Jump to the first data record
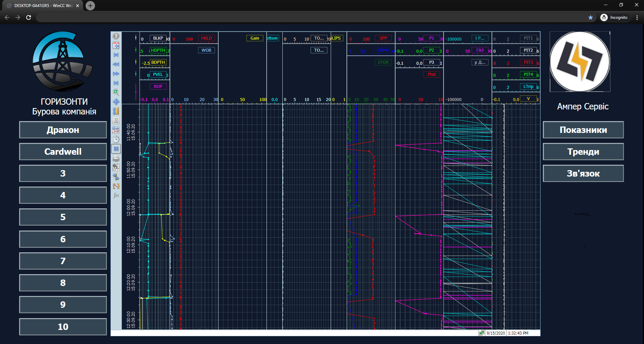 point(116,55)
